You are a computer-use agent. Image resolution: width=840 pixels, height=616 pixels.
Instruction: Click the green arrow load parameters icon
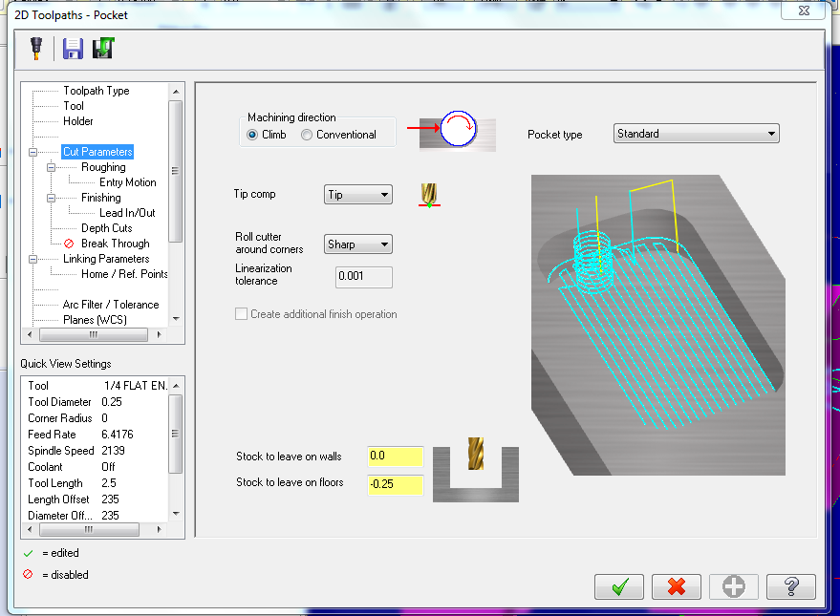click(x=102, y=48)
